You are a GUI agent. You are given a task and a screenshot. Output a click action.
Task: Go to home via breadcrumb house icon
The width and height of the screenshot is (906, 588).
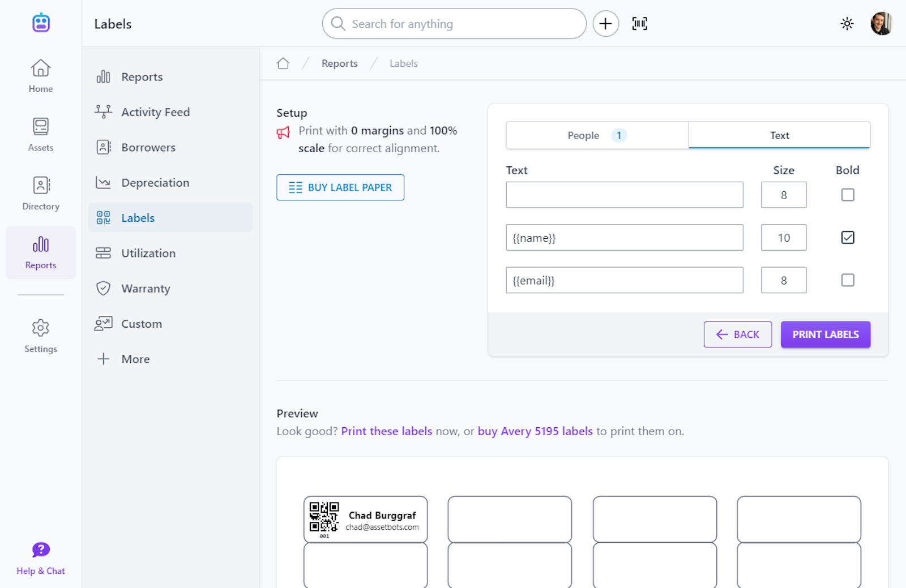(x=283, y=63)
